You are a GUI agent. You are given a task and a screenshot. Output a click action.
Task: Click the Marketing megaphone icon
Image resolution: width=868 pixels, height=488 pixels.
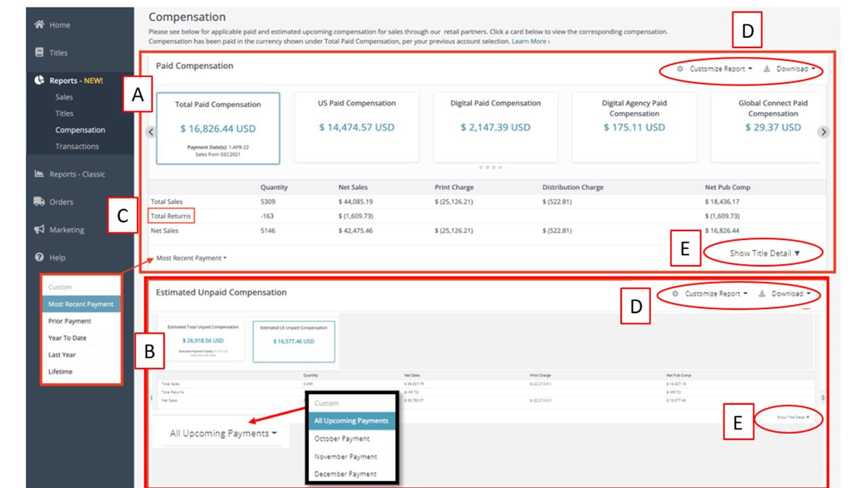[x=39, y=230]
